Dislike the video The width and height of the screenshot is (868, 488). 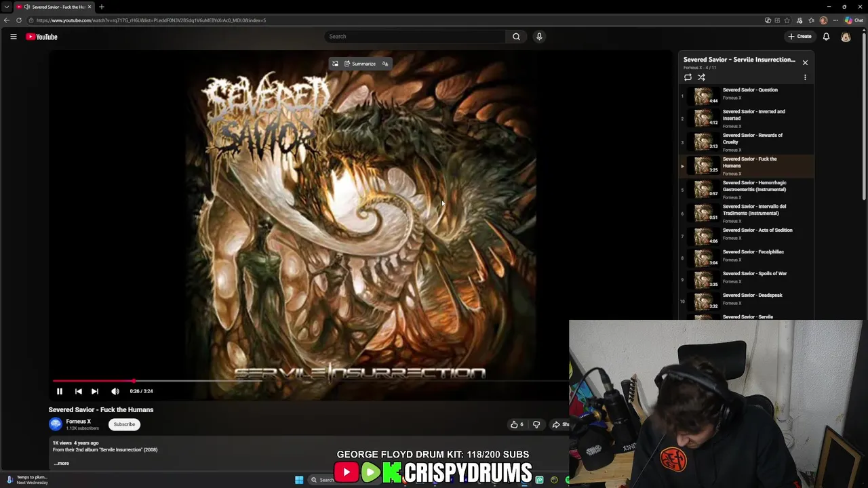click(x=536, y=424)
